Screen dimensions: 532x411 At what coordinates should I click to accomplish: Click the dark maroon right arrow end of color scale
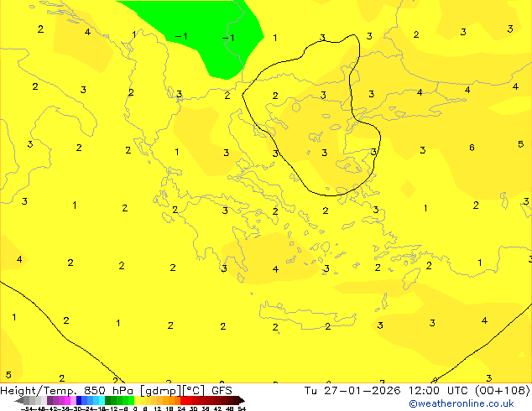pos(242,401)
